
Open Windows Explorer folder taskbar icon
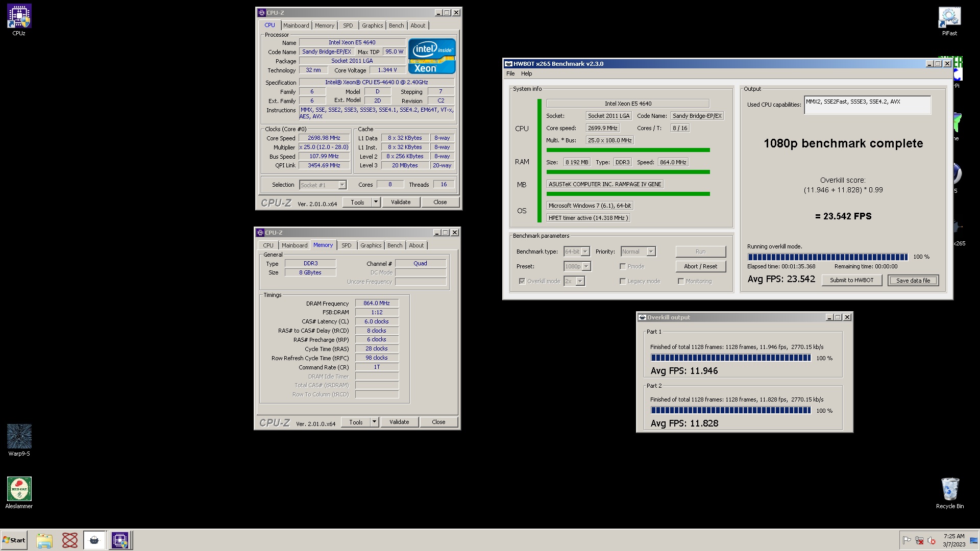(44, 540)
